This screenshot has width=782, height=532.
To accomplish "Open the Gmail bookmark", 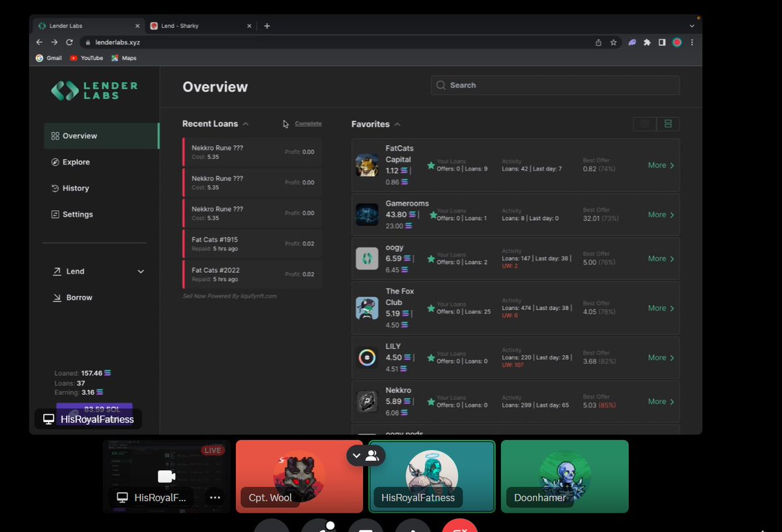I will [x=49, y=58].
